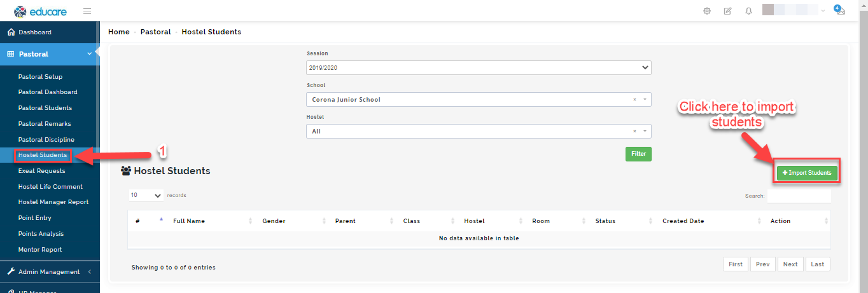Clear the Corona Junior School selection (x)
Image resolution: width=868 pixels, height=293 pixels.
tap(634, 100)
